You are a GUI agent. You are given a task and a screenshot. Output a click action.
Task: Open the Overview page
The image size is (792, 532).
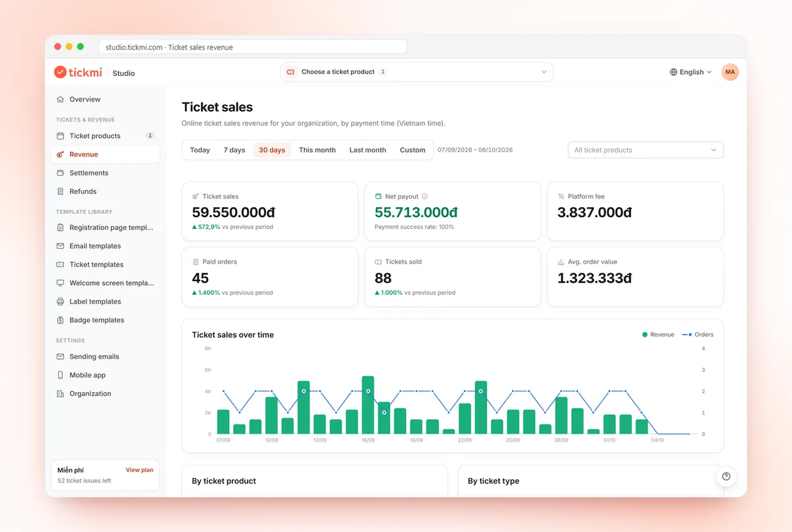click(x=106, y=100)
